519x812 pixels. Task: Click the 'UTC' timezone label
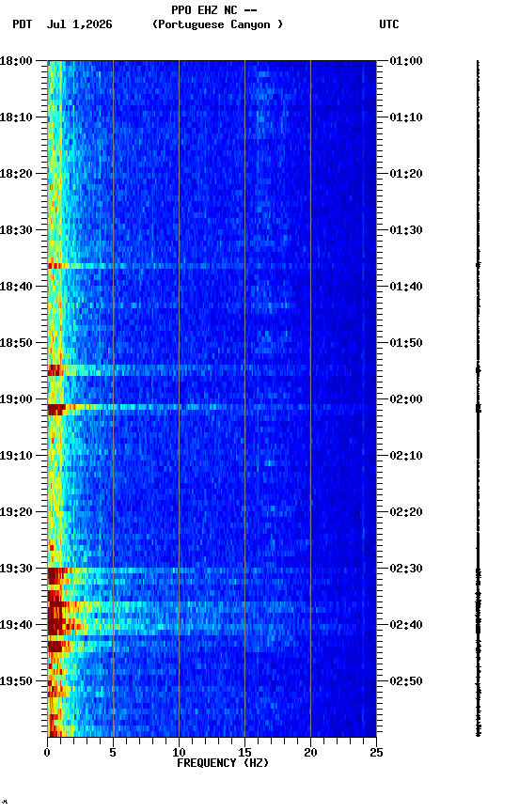coord(389,24)
